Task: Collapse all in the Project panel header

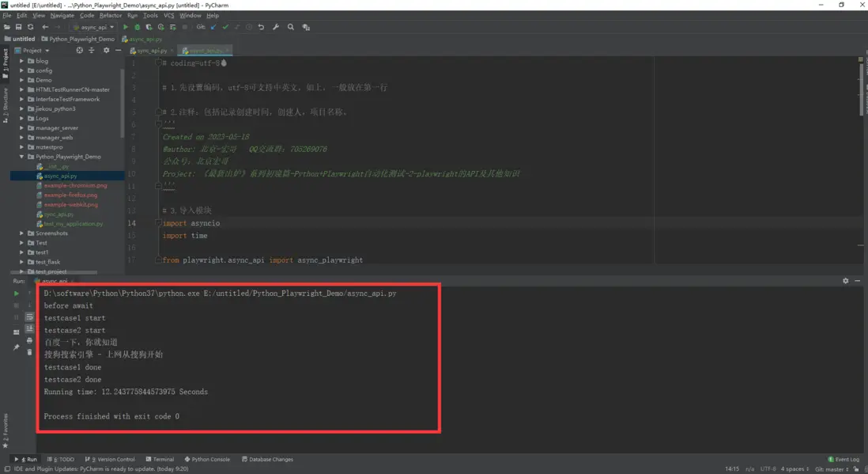Action: click(92, 50)
